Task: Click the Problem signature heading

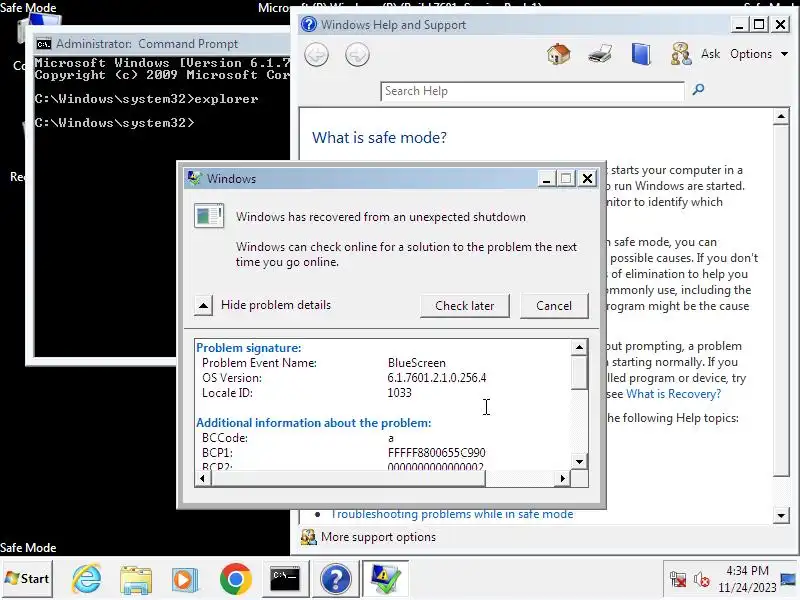Action: (x=248, y=348)
